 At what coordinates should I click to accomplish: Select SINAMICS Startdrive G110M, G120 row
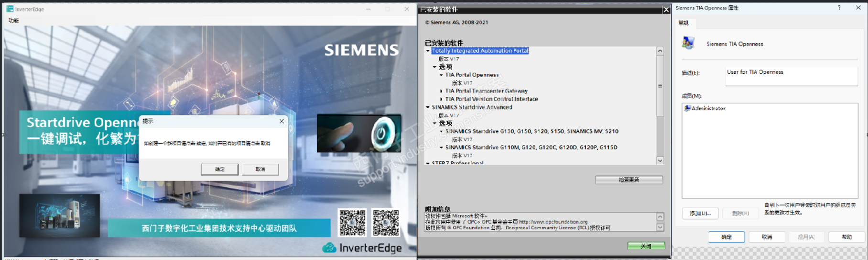tap(531, 147)
